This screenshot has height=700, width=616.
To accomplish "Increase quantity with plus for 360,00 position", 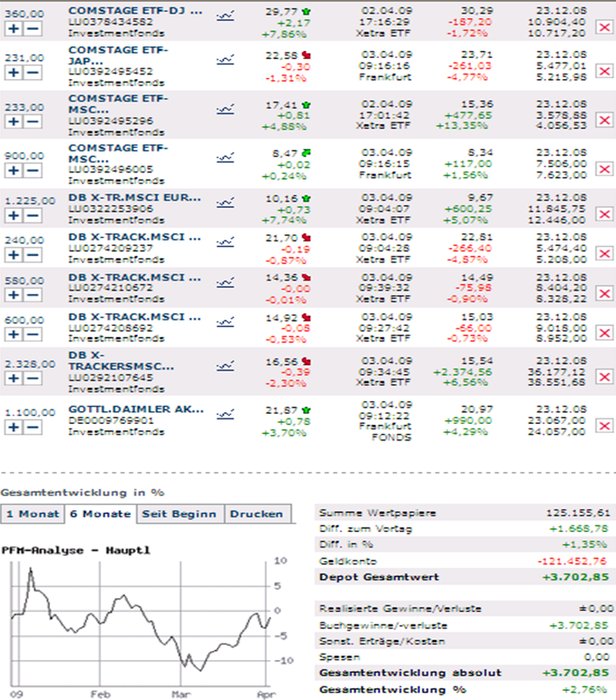I will coord(14,28).
